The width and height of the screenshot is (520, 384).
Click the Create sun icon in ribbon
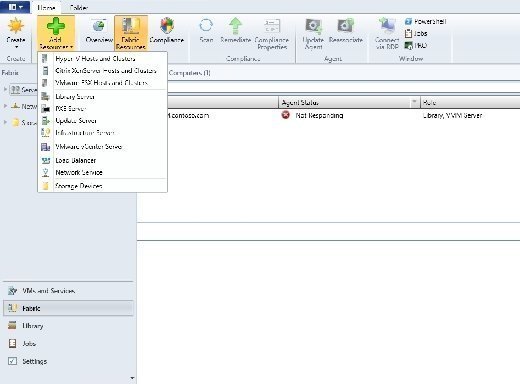[x=16, y=26]
